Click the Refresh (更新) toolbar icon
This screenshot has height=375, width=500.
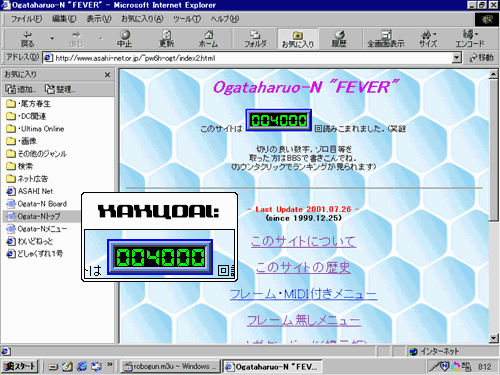(166, 39)
